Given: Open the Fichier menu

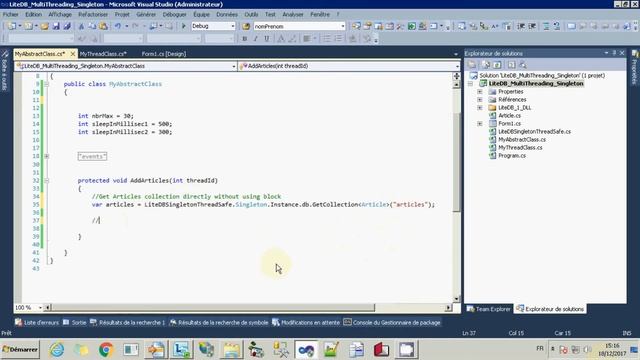Looking at the screenshot, I should [x=11, y=14].
